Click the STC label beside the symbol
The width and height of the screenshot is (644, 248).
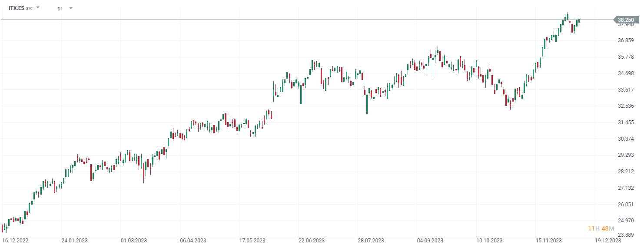coord(29,8)
